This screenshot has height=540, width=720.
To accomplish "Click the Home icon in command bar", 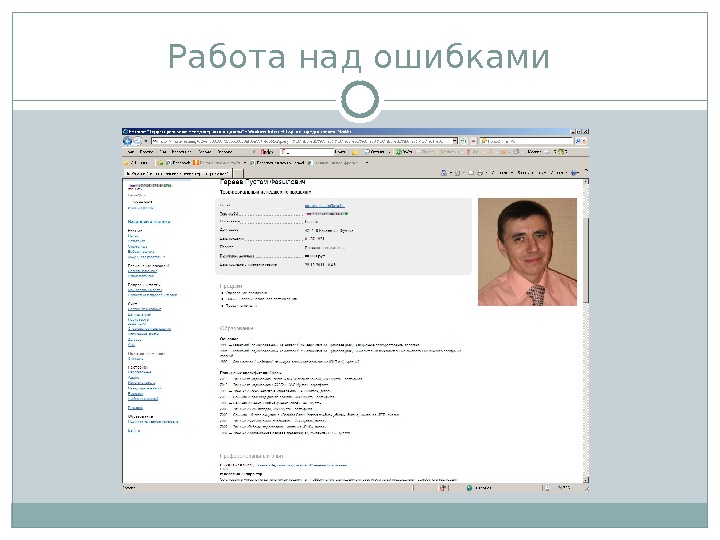I will click(x=444, y=173).
